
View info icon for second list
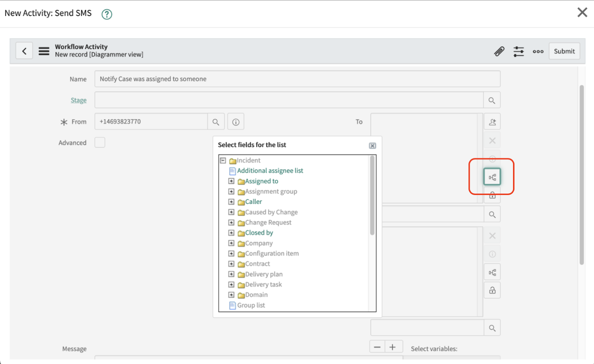pos(492,254)
